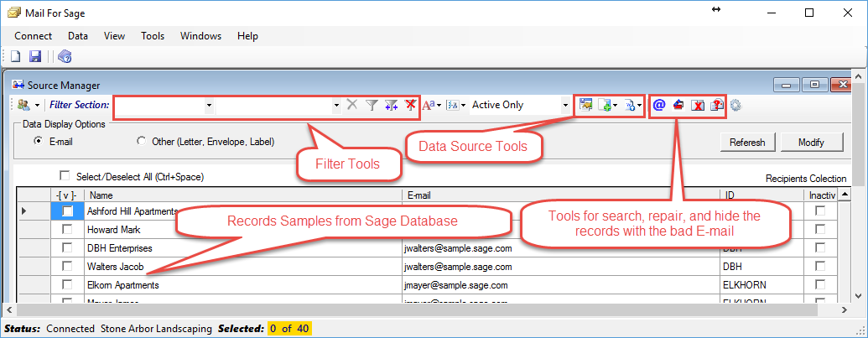The height and width of the screenshot is (338, 868).
Task: Toggle Select/Deselect All checkbox
Action: (65, 176)
